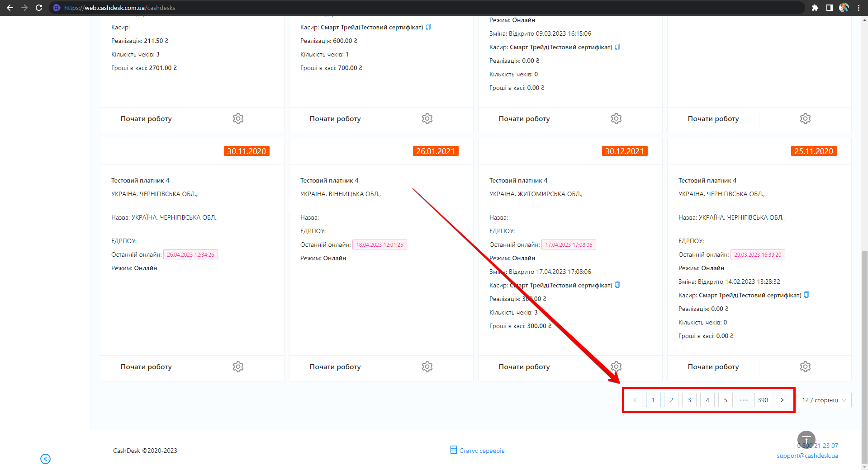This screenshot has height=470, width=868.
Task: Click the scroll-to-top round button
Action: pyautogui.click(x=806, y=439)
